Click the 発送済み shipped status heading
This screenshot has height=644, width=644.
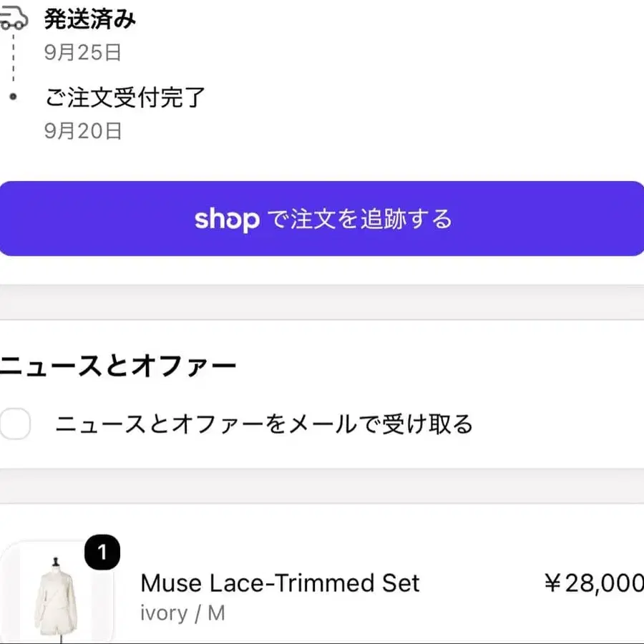click(90, 19)
